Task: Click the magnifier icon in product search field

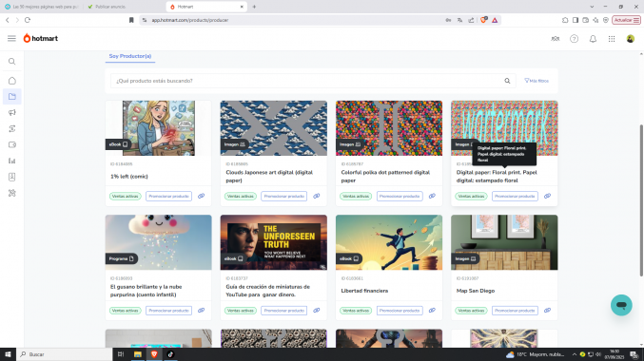Action: point(507,81)
